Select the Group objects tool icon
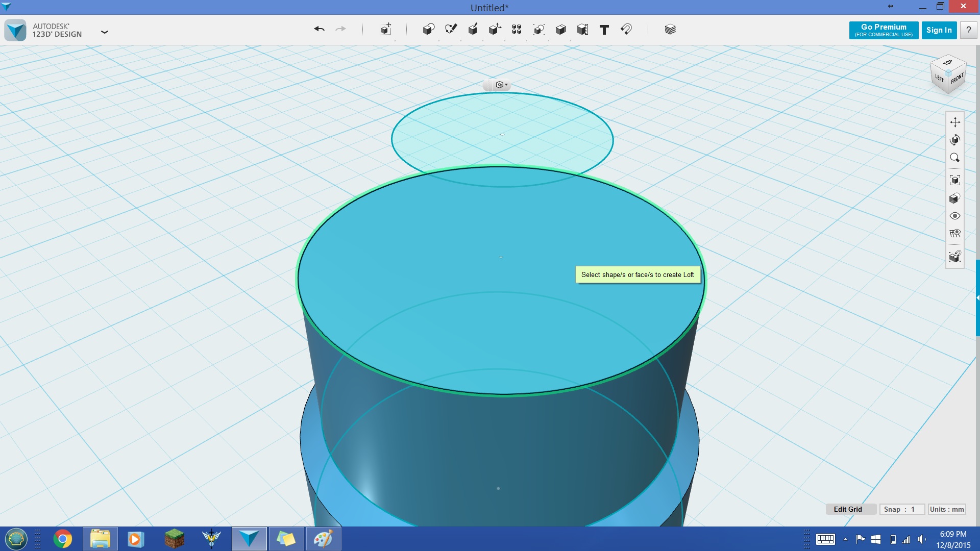Image resolution: width=980 pixels, height=551 pixels. (x=516, y=30)
